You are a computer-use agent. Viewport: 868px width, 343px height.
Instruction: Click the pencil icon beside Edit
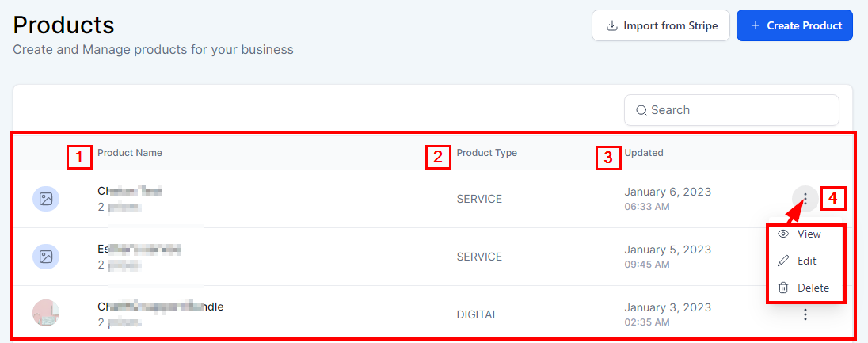783,261
